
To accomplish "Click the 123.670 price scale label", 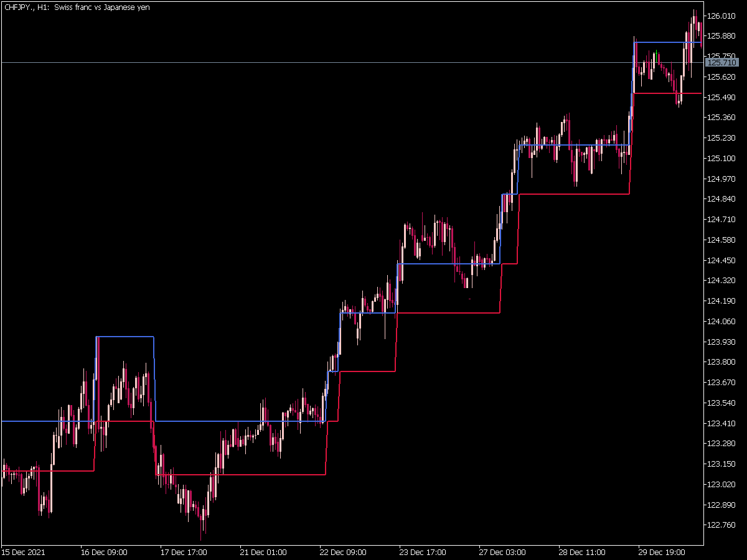I will pyautogui.click(x=722, y=382).
